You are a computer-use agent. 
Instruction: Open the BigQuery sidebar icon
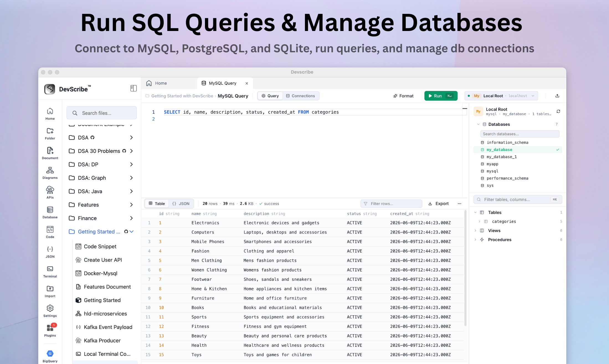pos(50,356)
